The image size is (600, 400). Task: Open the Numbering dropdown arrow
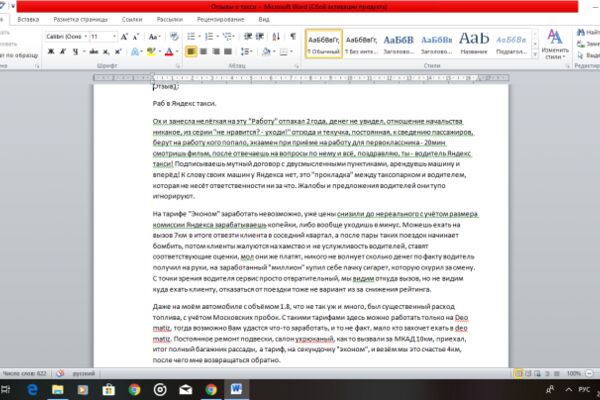pos(217,37)
